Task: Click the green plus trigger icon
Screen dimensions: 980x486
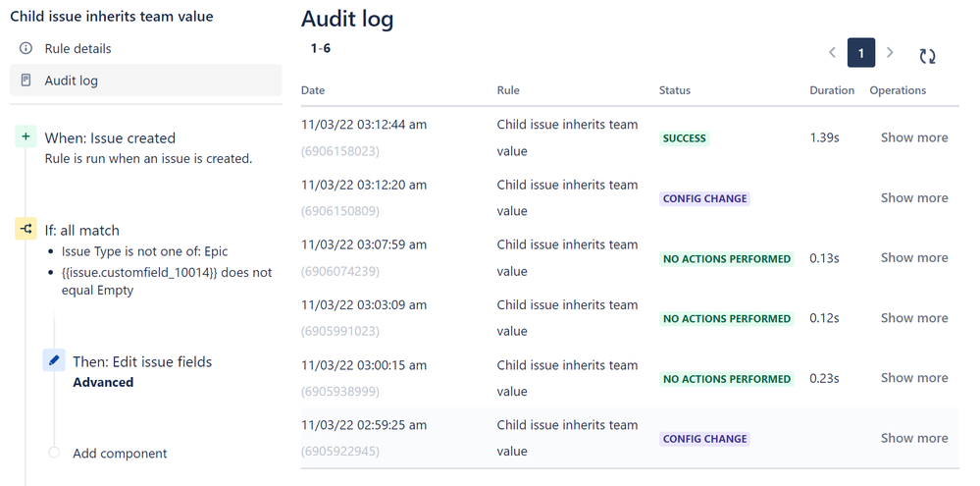Action: tap(26, 135)
